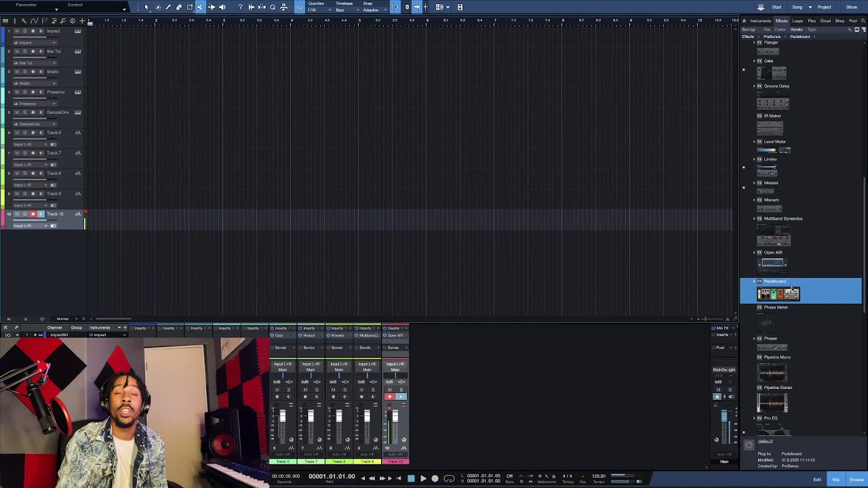The width and height of the screenshot is (868, 488).
Task: Click the question mark help icon
Action: [241, 7]
